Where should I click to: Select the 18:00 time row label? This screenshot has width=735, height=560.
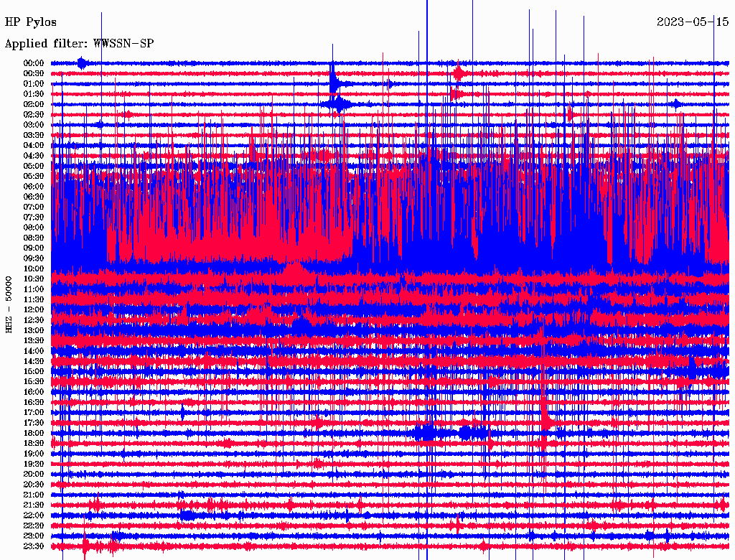[x=34, y=433]
